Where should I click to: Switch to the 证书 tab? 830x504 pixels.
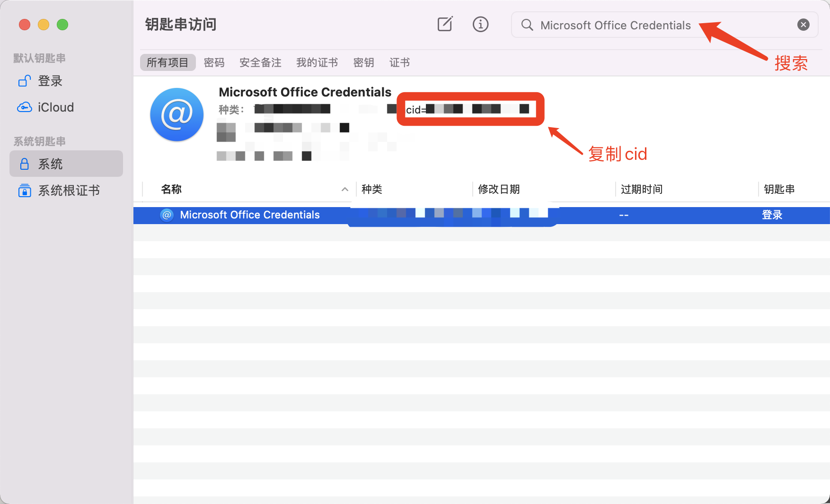pyautogui.click(x=399, y=62)
